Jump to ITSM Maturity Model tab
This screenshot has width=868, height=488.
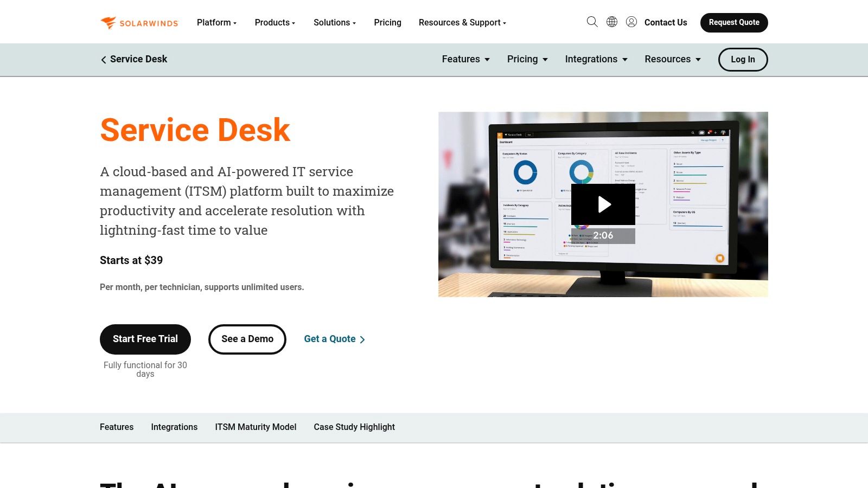(x=256, y=427)
